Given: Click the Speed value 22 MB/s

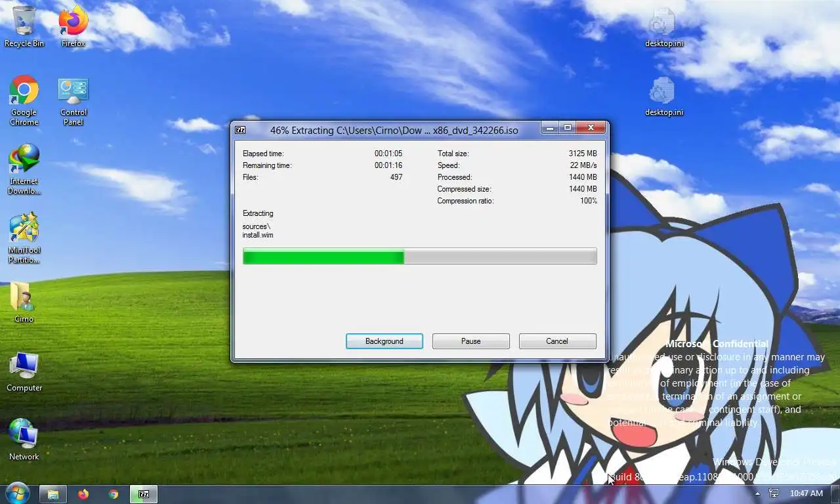Looking at the screenshot, I should pos(583,165).
